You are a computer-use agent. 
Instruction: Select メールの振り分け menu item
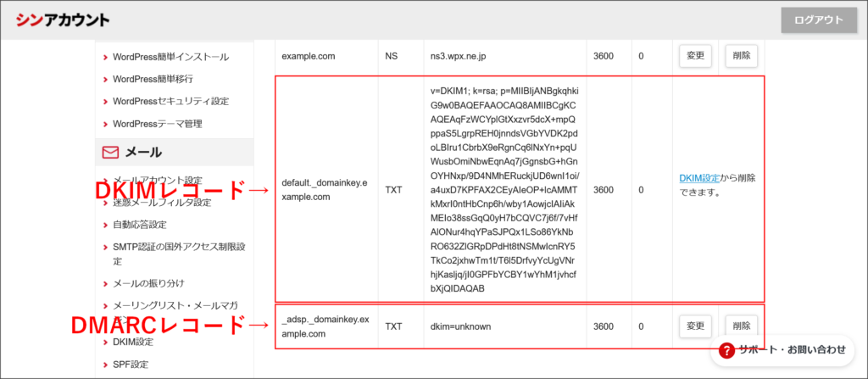148,282
